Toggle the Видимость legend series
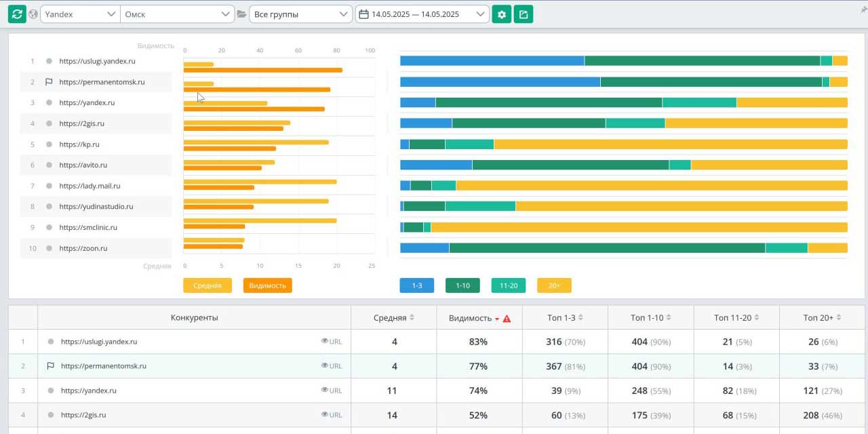 [x=267, y=285]
